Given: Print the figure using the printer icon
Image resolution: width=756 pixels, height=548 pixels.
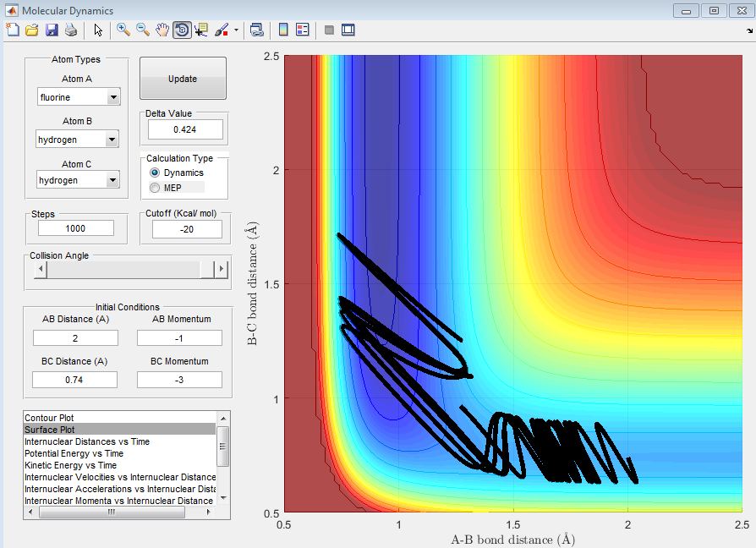Looking at the screenshot, I should point(71,30).
